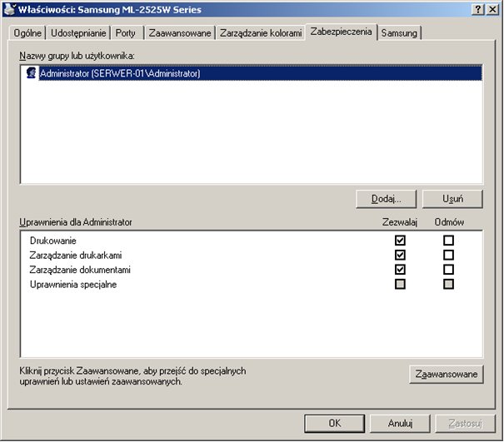
Task: Click the Zezwalaj column header
Action: click(400, 222)
